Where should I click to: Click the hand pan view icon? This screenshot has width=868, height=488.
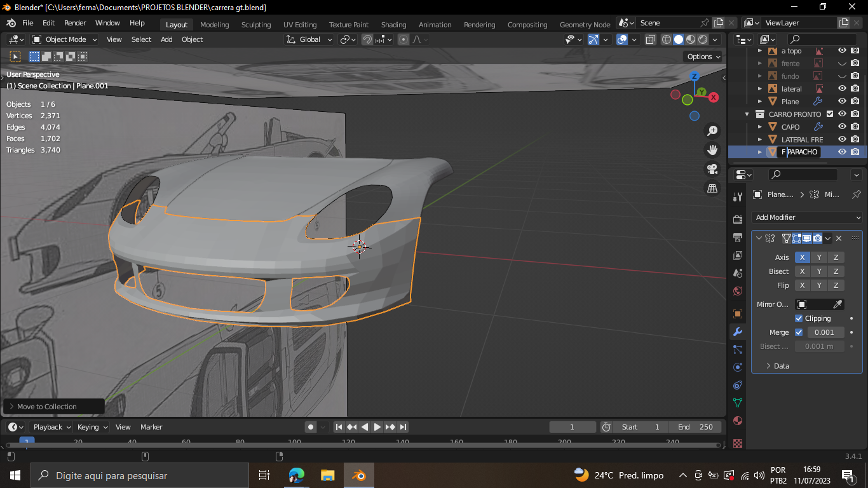point(712,150)
